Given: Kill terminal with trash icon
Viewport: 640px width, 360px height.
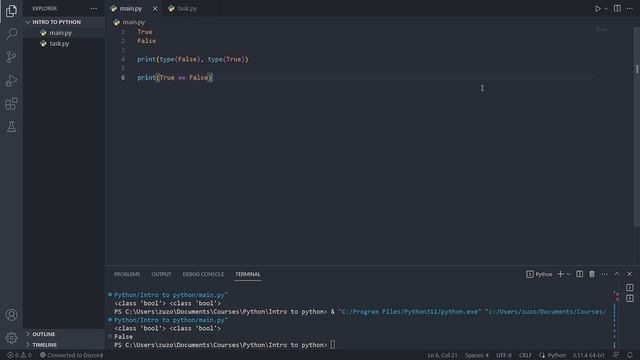Looking at the screenshot, I should pyautogui.click(x=592, y=274).
